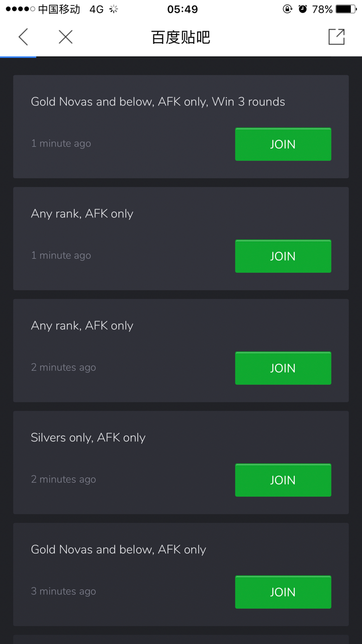Tap JOIN on the first 'Any rank, AFK only' lobby
362x644 pixels.
pyautogui.click(x=283, y=256)
